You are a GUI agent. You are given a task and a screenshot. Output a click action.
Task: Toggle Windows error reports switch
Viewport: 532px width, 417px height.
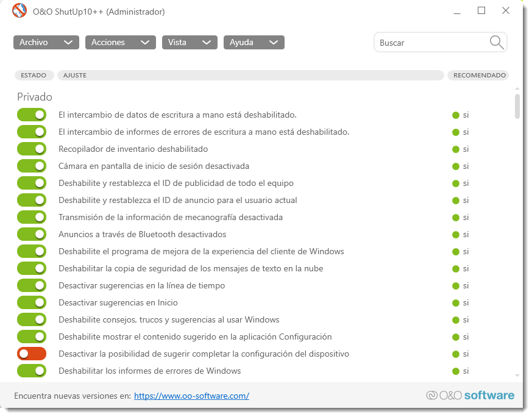coord(32,371)
